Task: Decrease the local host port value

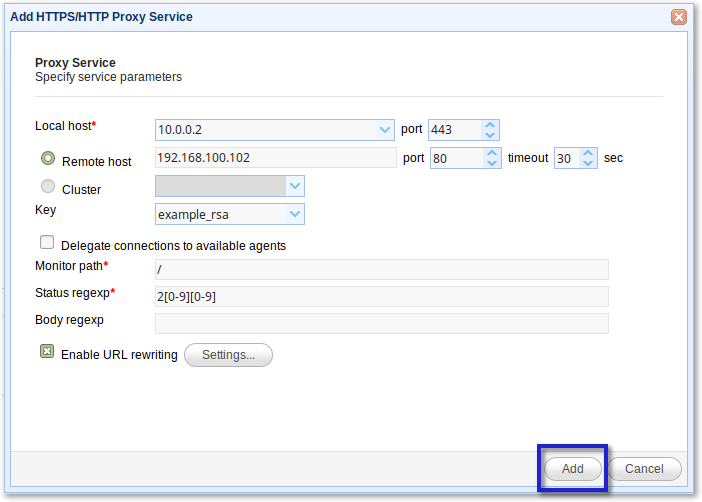Action: click(490, 135)
